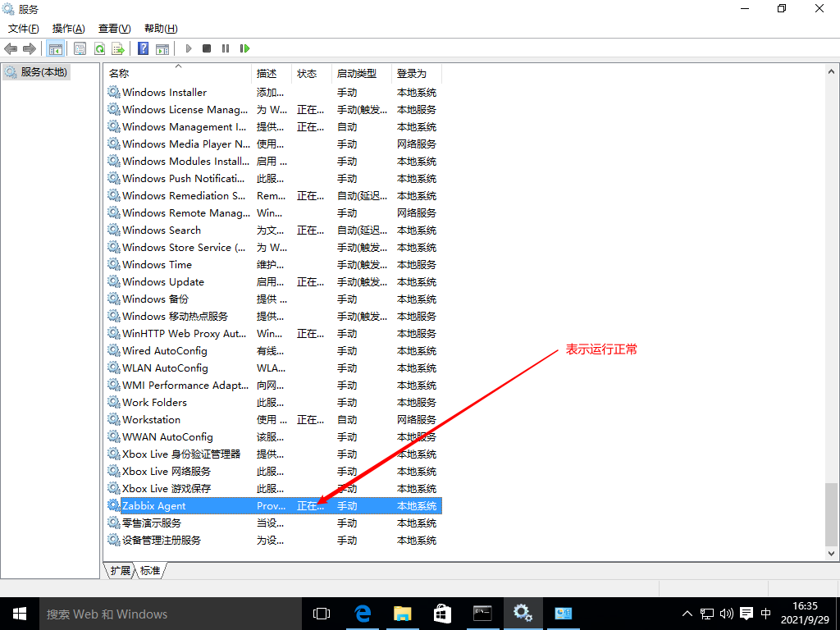Select Windows Media Player Network service
The image size is (840, 630).
coord(274,144)
